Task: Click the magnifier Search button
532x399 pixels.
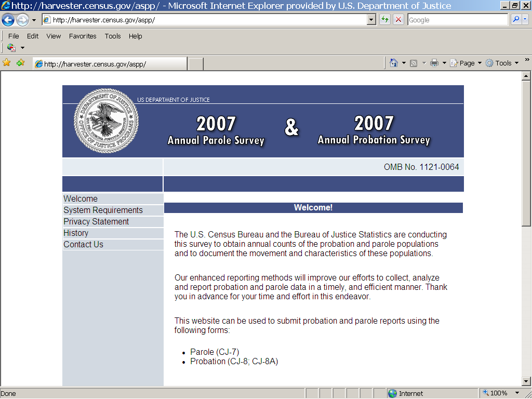Action: coord(516,20)
